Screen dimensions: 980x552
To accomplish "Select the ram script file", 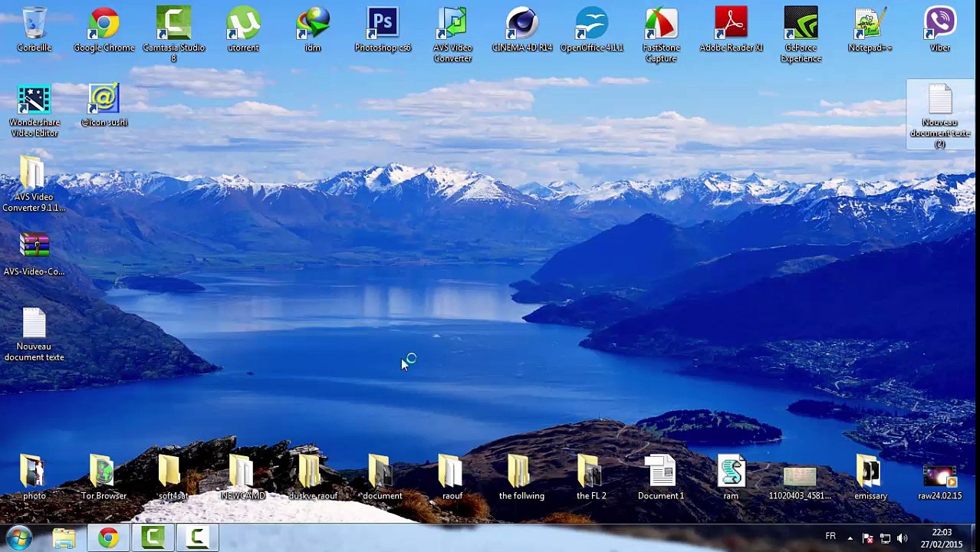I will (731, 477).
